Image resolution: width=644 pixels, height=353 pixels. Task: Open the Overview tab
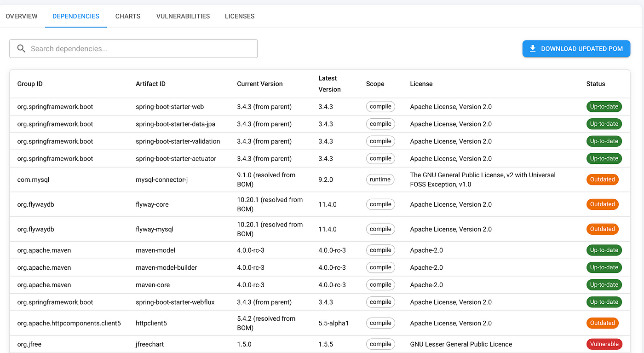[22, 16]
